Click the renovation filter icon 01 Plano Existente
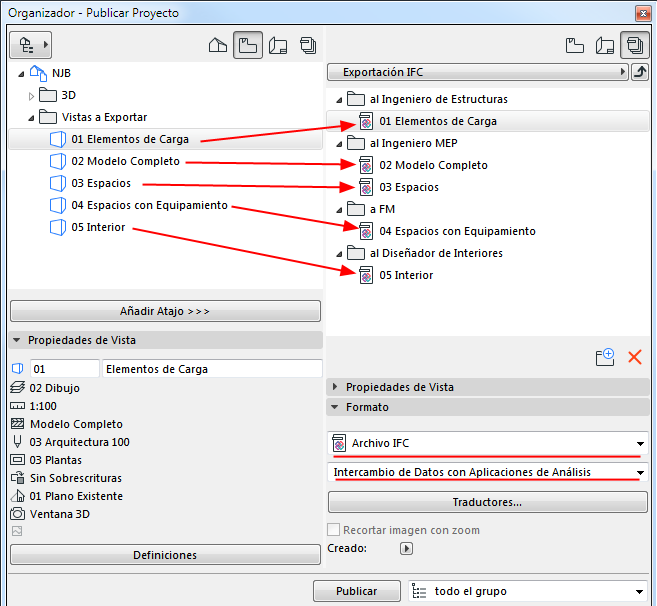The height and width of the screenshot is (606, 657). tap(17, 496)
